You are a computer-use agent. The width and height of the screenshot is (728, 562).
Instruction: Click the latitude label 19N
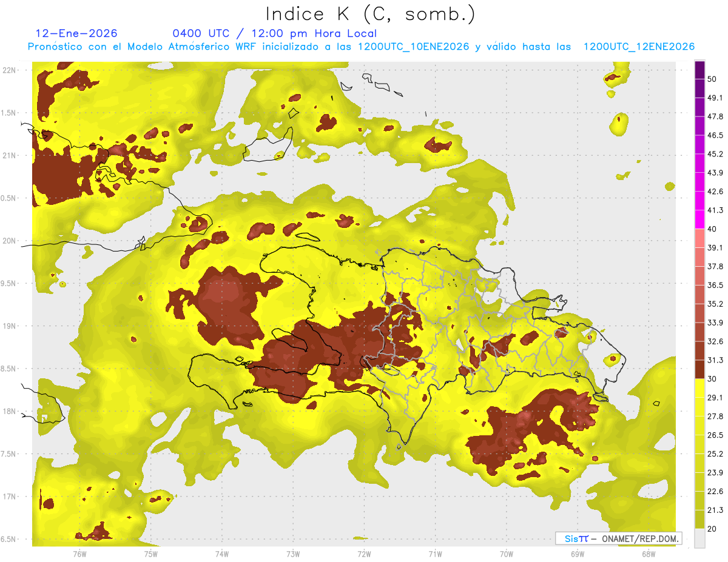point(10,326)
